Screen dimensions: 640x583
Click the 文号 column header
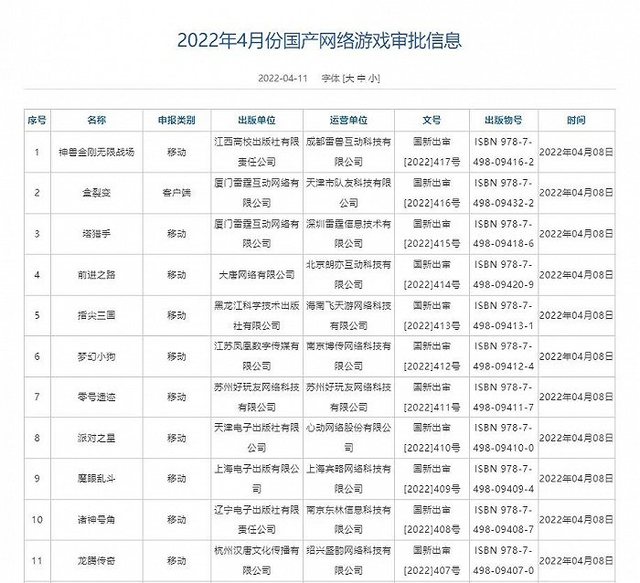[432, 120]
